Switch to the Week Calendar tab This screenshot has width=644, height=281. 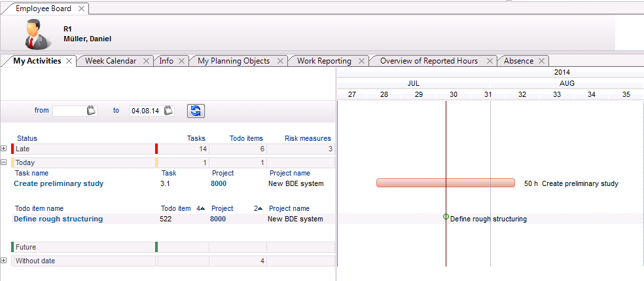coord(111,61)
